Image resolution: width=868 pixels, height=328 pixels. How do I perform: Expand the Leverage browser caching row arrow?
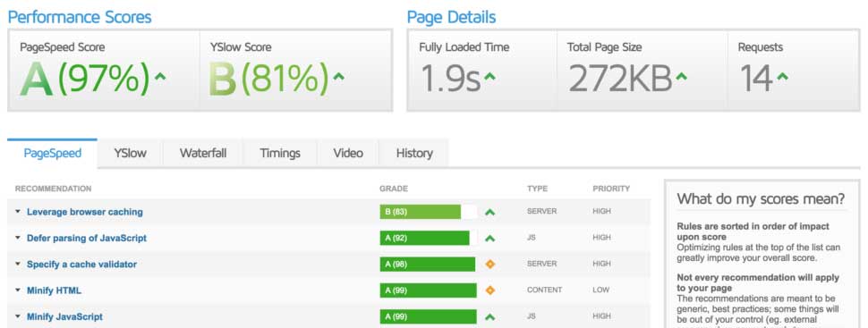click(x=18, y=212)
